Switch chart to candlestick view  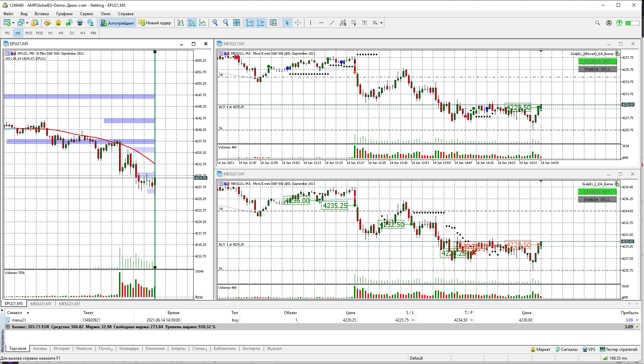(x=192, y=23)
